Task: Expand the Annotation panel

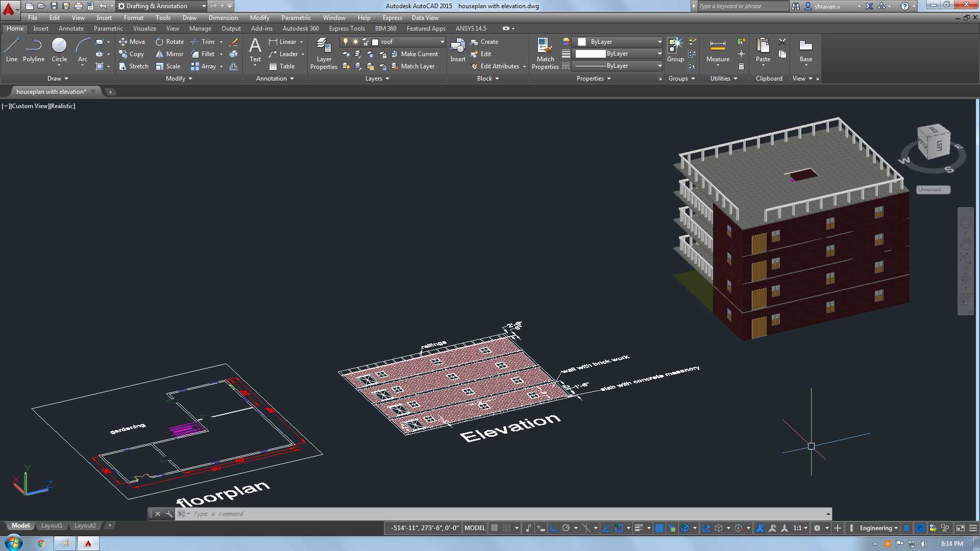Action: (275, 79)
